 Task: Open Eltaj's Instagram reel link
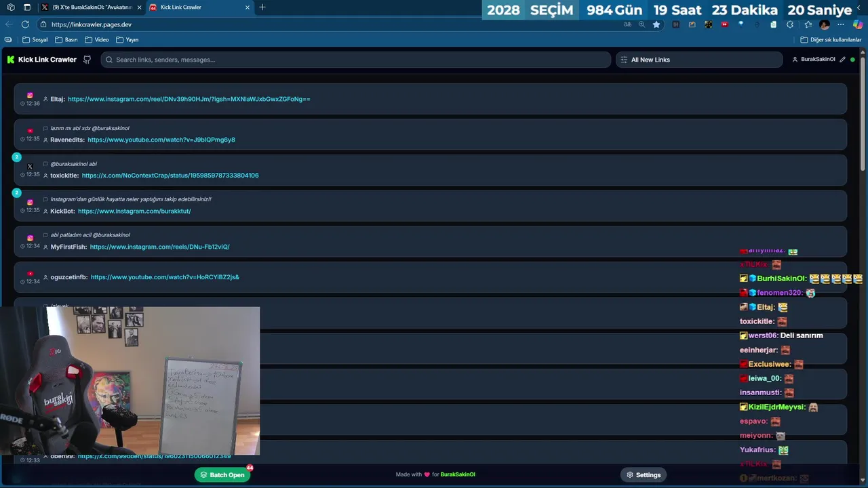(189, 99)
